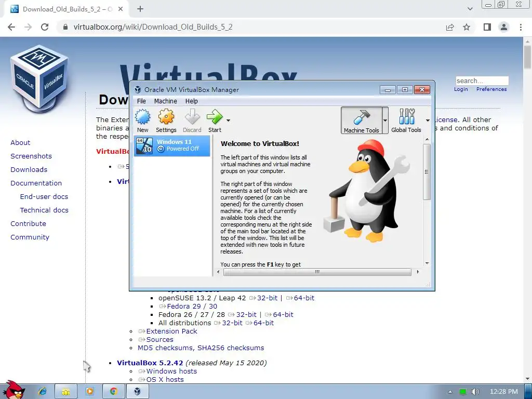Image resolution: width=532 pixels, height=399 pixels.
Task: Open Technical docs link
Action: pos(44,210)
